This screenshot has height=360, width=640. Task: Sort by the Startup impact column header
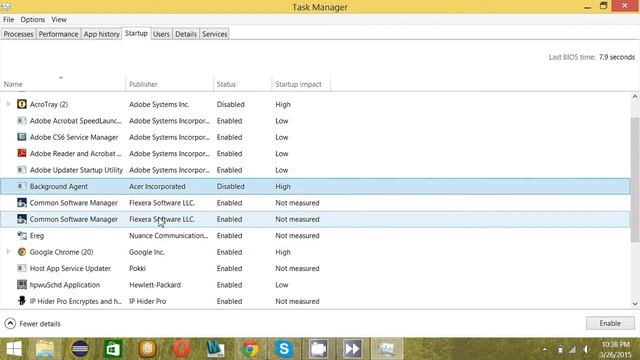[x=301, y=84]
